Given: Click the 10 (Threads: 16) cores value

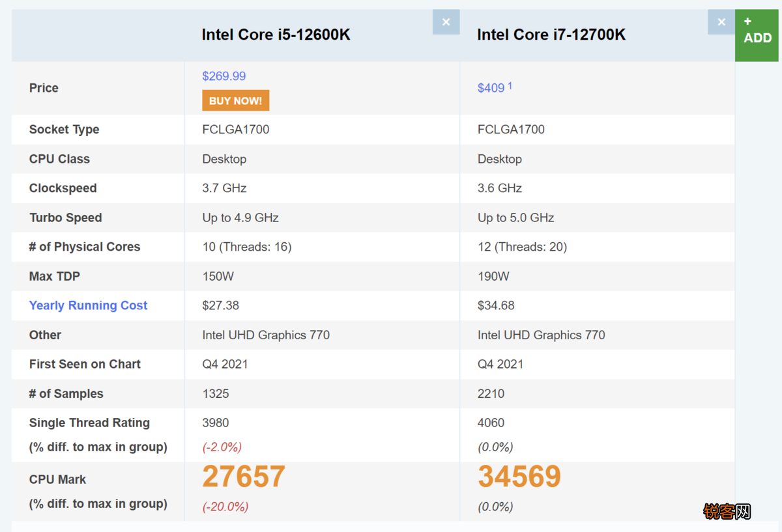Looking at the screenshot, I should coord(247,247).
